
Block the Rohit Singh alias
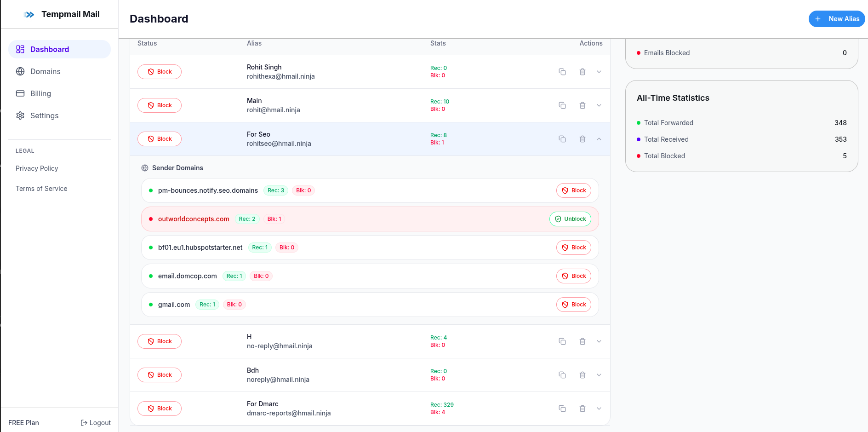point(160,72)
